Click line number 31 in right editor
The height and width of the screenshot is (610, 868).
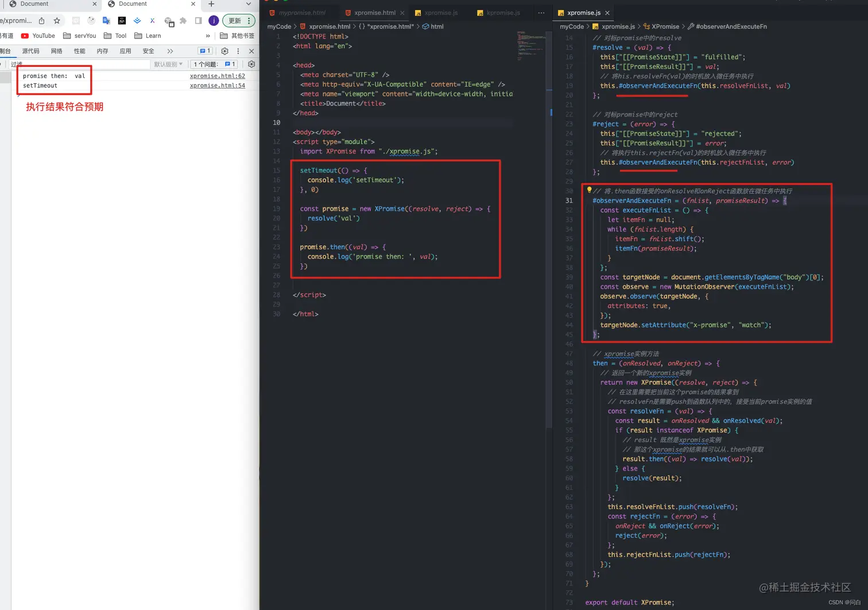click(569, 200)
